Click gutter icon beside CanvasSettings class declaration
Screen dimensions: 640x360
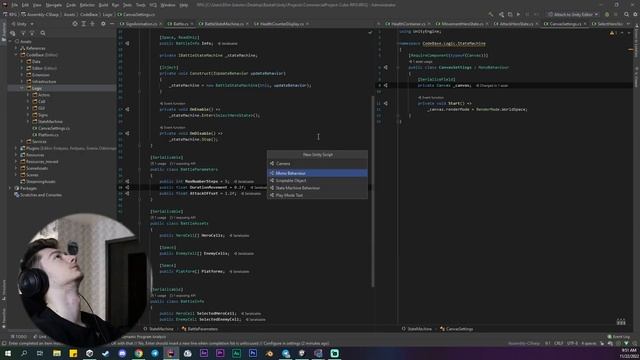click(x=385, y=67)
